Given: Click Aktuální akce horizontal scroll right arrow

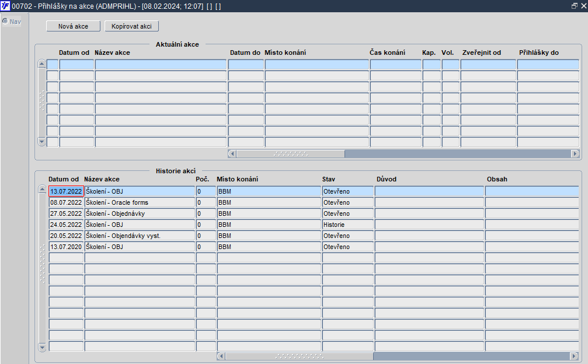Looking at the screenshot, I should tap(575, 153).
